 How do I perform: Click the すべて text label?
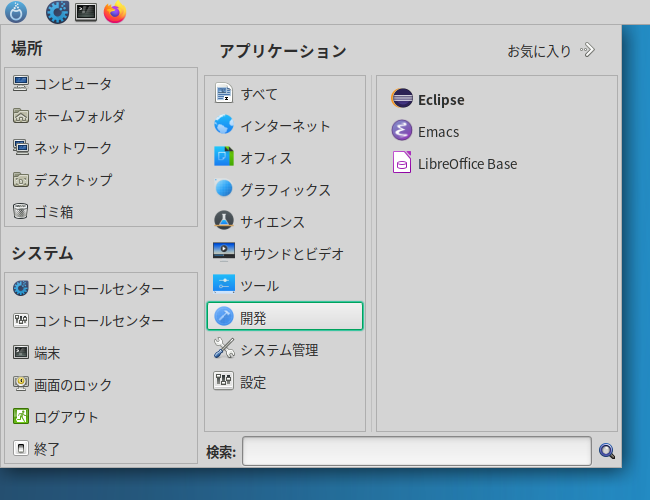pyautogui.click(x=260, y=94)
